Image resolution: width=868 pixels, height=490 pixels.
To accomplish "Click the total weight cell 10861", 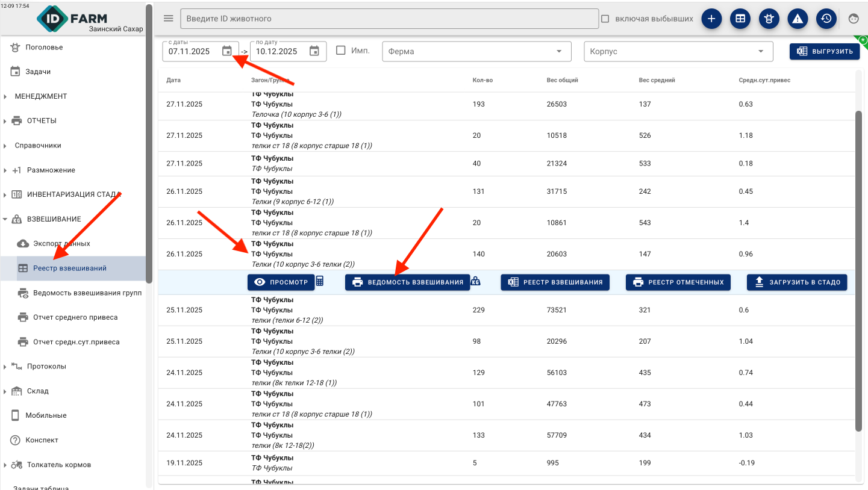I will [557, 223].
